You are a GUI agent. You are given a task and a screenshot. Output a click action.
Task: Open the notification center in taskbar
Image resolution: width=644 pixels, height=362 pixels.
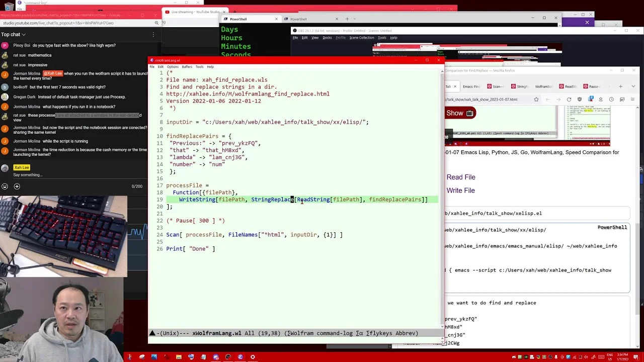[x=636, y=357]
